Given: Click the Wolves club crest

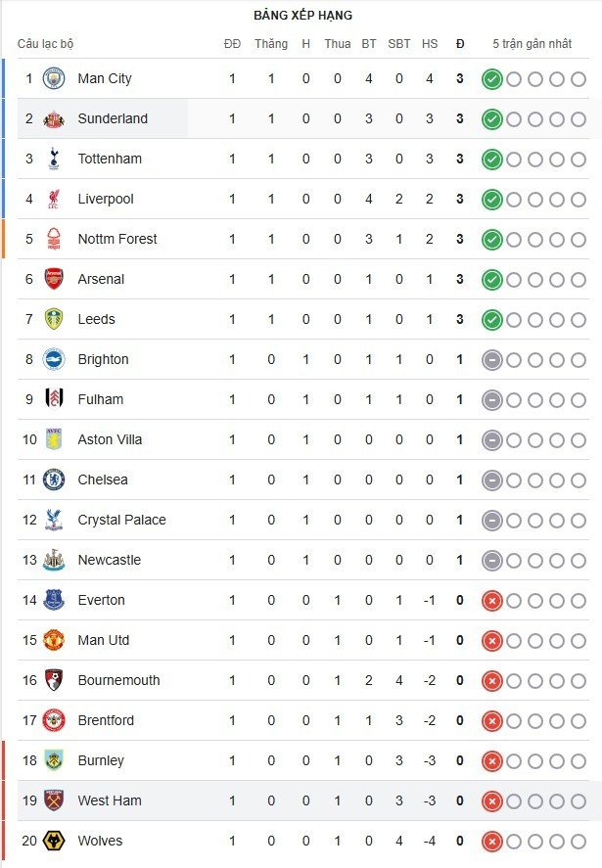Looking at the screenshot, I should (54, 841).
